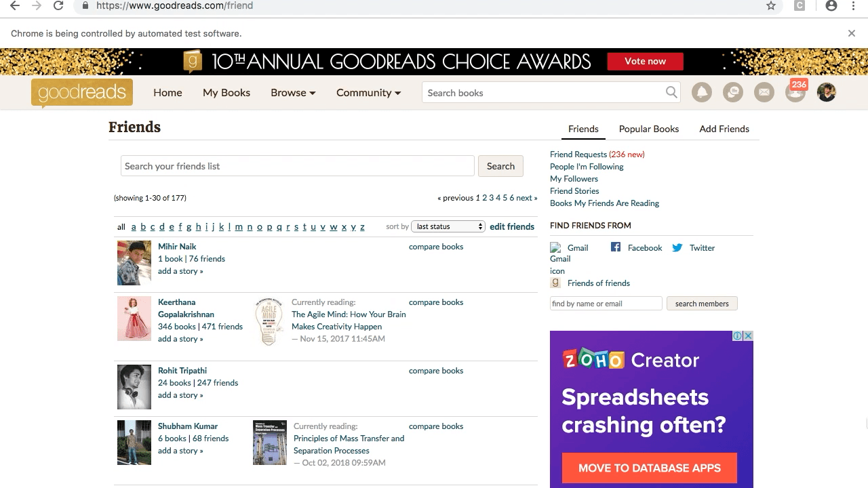Open friend requests icon with 236 badge
This screenshot has height=488, width=868.
[x=795, y=91]
